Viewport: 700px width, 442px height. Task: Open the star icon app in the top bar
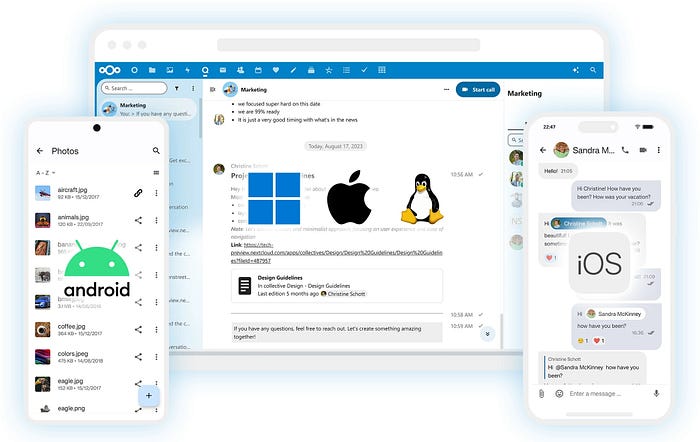(x=329, y=70)
